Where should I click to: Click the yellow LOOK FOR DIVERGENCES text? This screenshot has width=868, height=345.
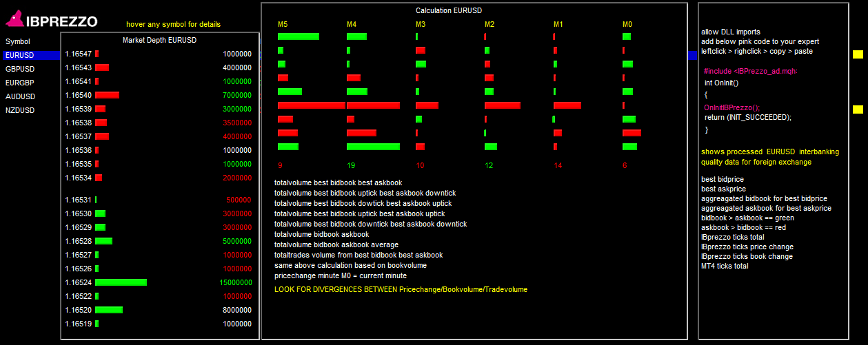401,289
